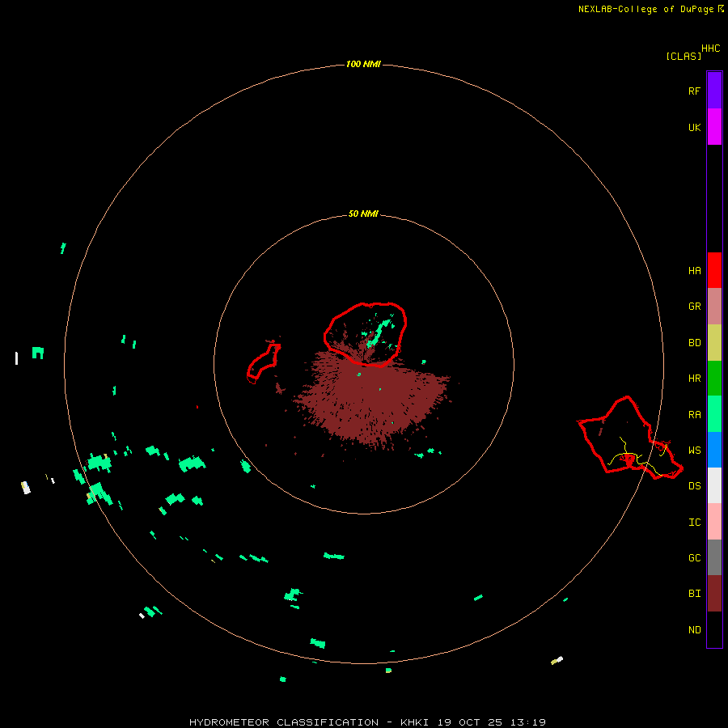
Task: Click the BI brown legend swatch
Action: click(714, 594)
